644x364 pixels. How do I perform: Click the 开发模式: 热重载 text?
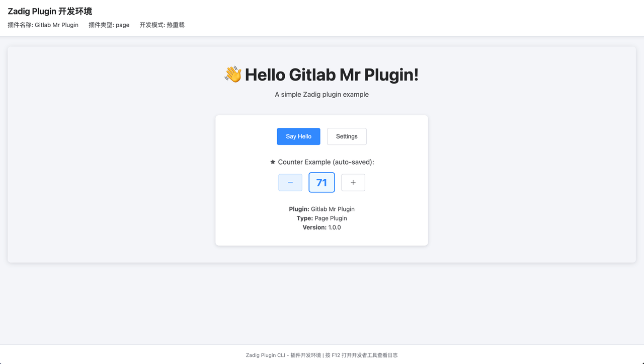[x=162, y=25]
